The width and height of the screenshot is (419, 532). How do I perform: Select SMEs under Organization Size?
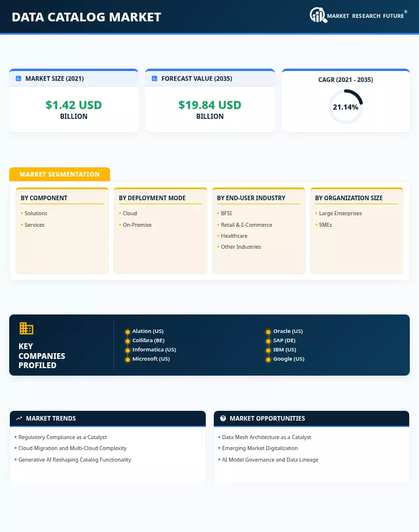[326, 224]
